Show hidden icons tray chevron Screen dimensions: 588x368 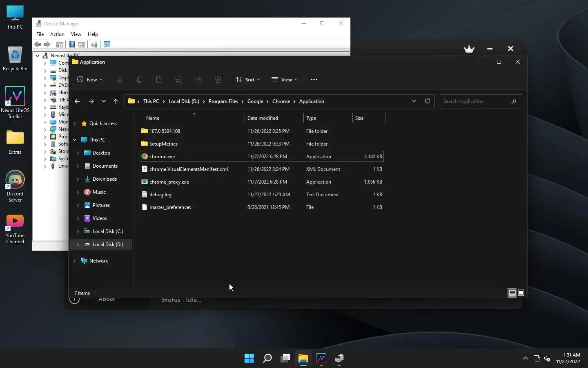tap(525, 359)
